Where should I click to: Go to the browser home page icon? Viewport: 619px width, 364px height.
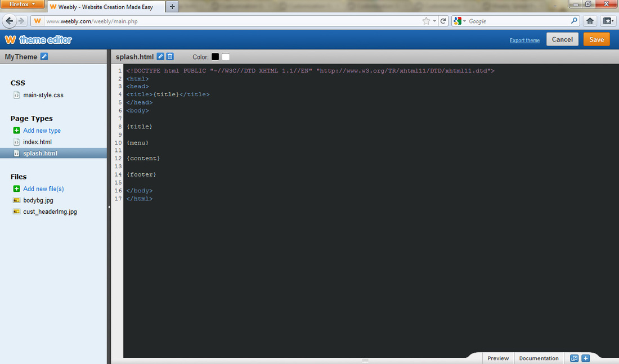point(590,21)
